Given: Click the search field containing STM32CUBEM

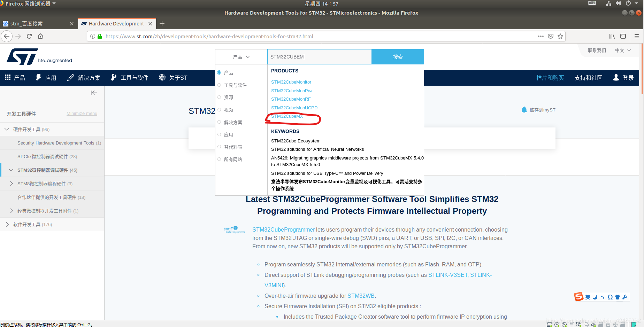Looking at the screenshot, I should point(319,57).
